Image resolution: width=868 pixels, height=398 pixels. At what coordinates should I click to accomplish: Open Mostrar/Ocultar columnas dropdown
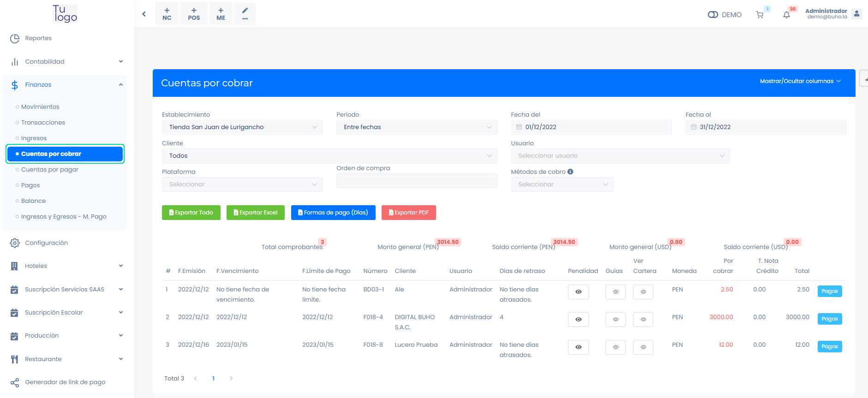[800, 81]
